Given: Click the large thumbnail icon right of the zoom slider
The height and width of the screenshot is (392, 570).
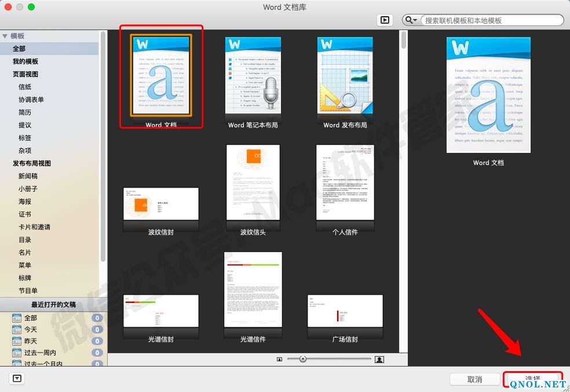Looking at the screenshot, I should coord(379,360).
